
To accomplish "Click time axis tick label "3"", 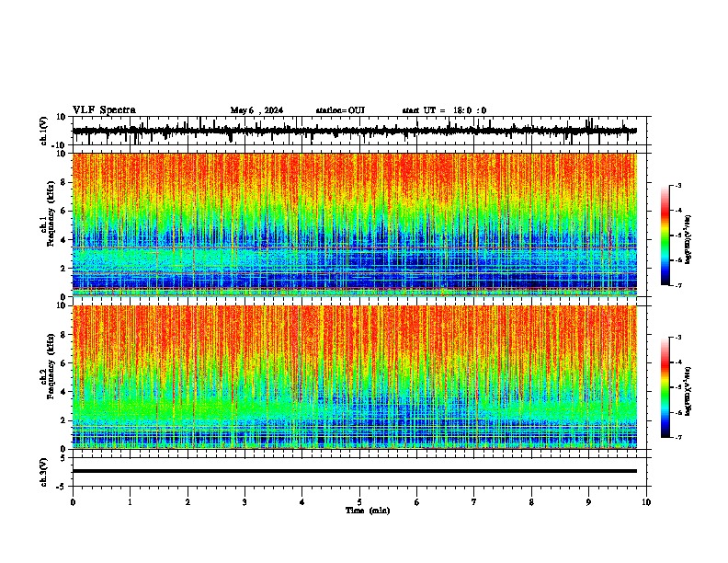I will tap(245, 502).
